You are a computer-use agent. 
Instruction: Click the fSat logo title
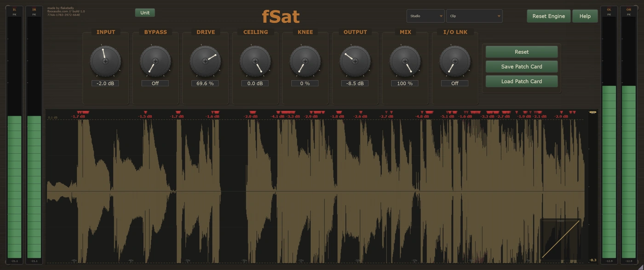coord(281,17)
